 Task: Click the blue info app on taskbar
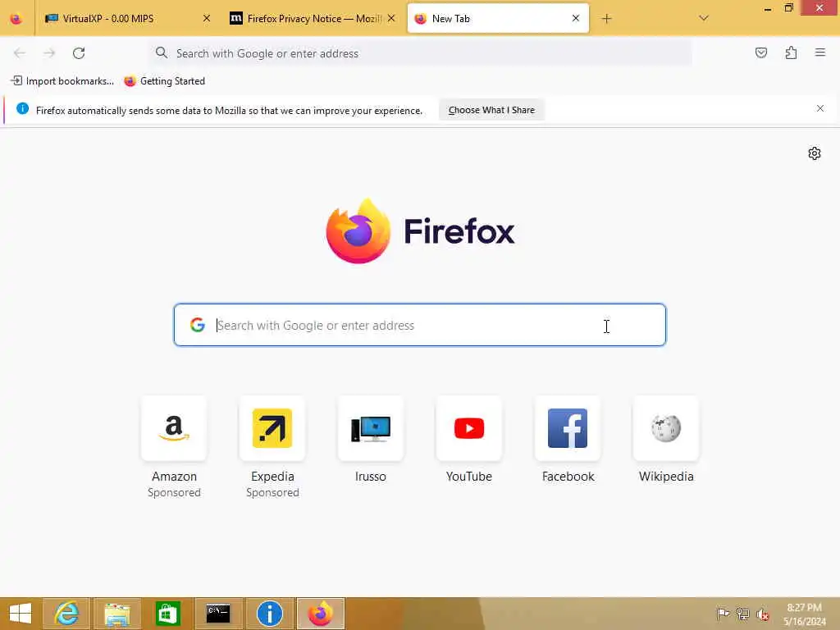[269, 614]
